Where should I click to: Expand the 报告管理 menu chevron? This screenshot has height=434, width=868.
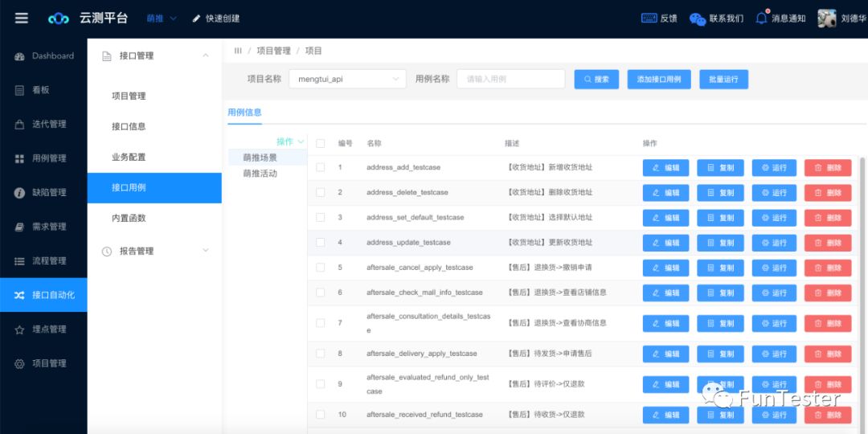pyautogui.click(x=206, y=251)
